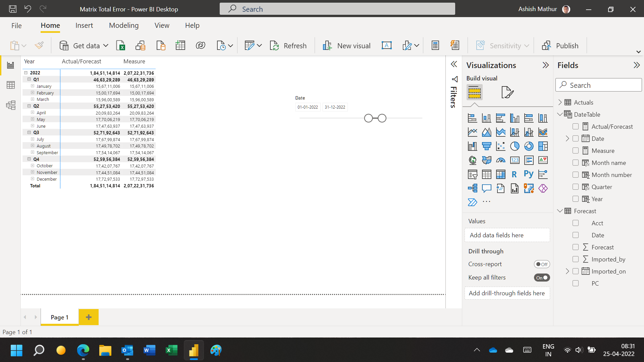Add a New visual to the report
644x362 pixels.
pos(346,46)
